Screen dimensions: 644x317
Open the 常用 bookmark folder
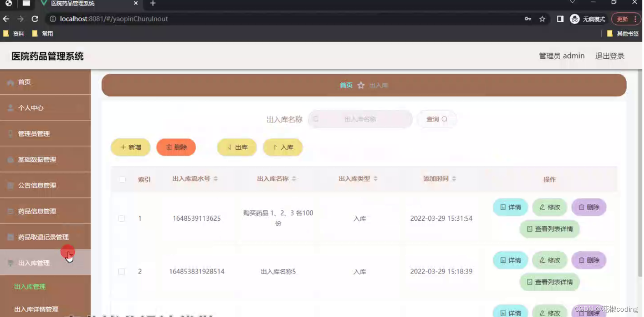42,34
